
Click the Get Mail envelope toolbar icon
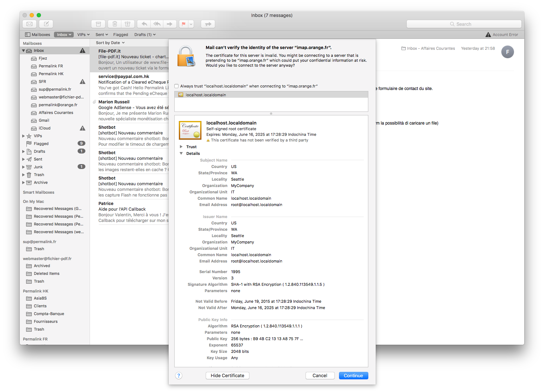click(30, 24)
